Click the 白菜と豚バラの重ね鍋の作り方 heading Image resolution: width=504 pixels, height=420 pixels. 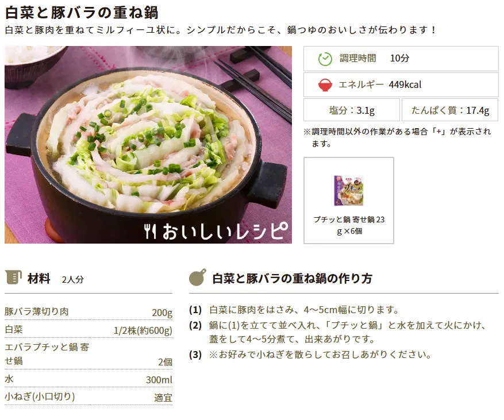[x=292, y=278]
